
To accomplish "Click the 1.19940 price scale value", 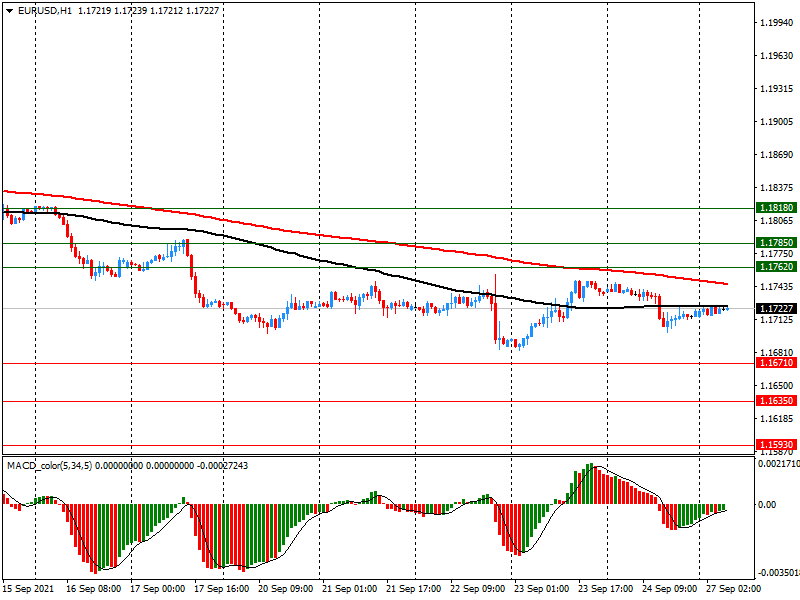I will click(x=777, y=22).
